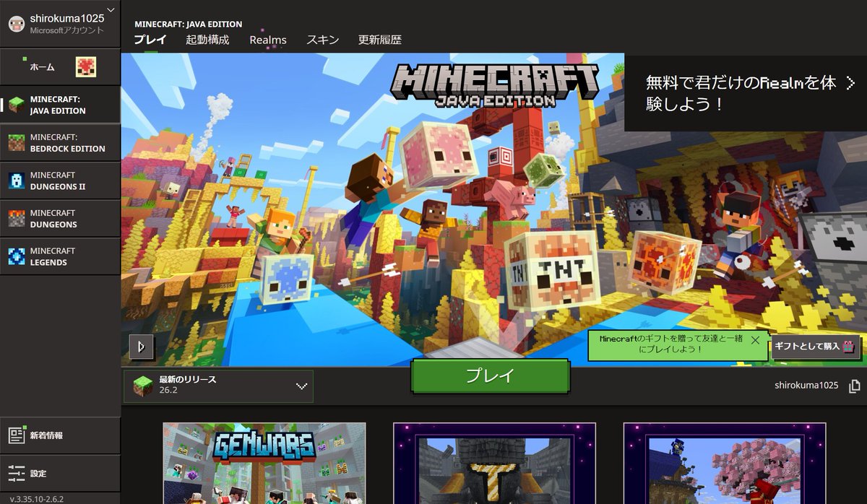
Task: Open Minecraft Legends icon in sidebar
Action: [x=17, y=256]
